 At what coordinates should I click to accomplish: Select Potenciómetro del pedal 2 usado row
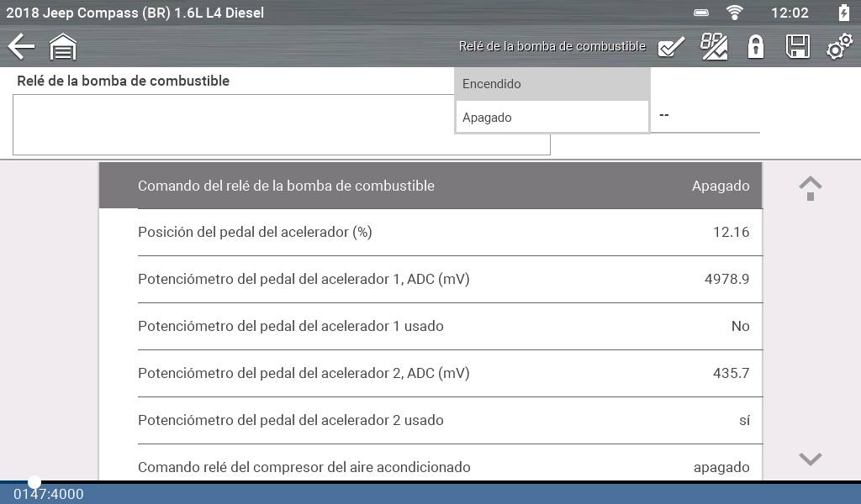click(x=430, y=420)
